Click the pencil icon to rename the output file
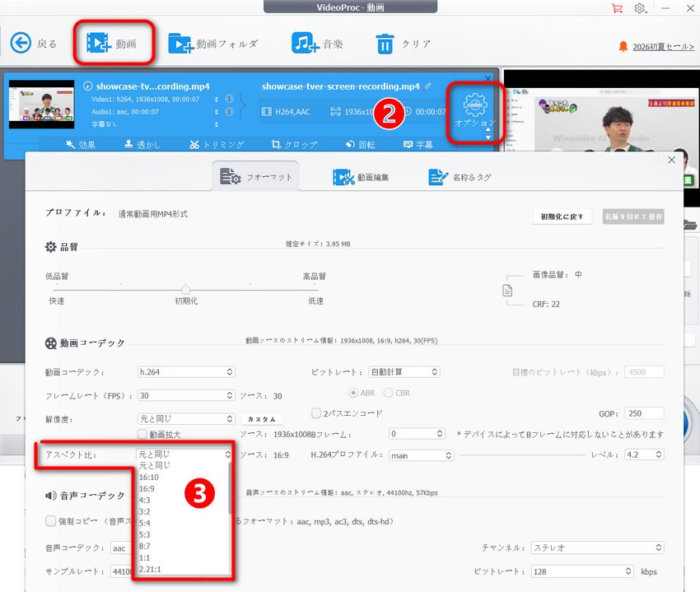 (427, 86)
